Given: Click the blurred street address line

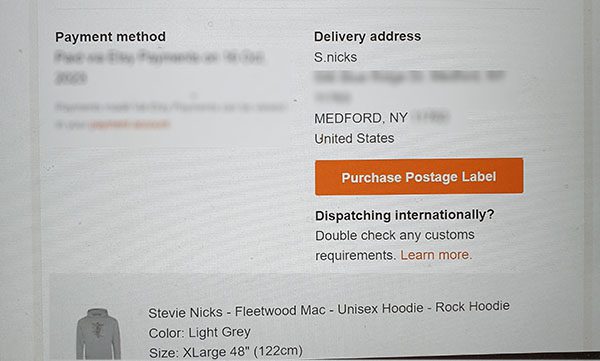Looking at the screenshot, I should pos(410,77).
